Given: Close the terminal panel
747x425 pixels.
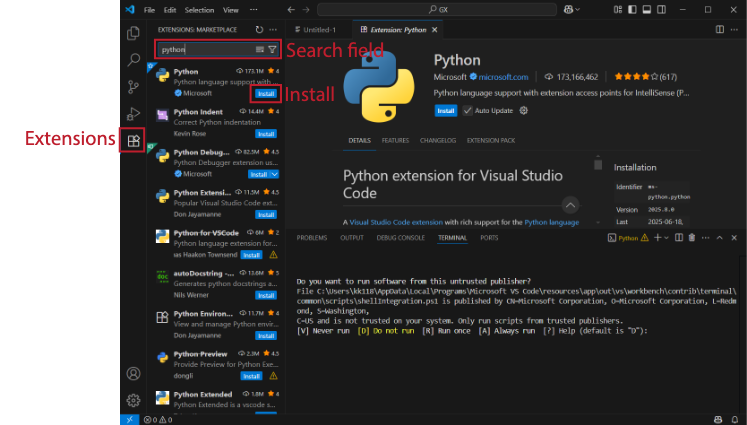Looking at the screenshot, I should 734,238.
